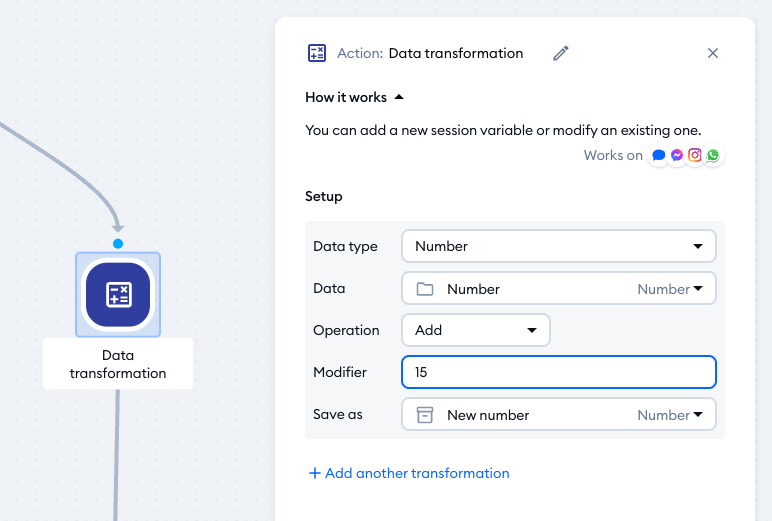Close the Data transformation panel
Screen dimensions: 772x521
(x=713, y=54)
